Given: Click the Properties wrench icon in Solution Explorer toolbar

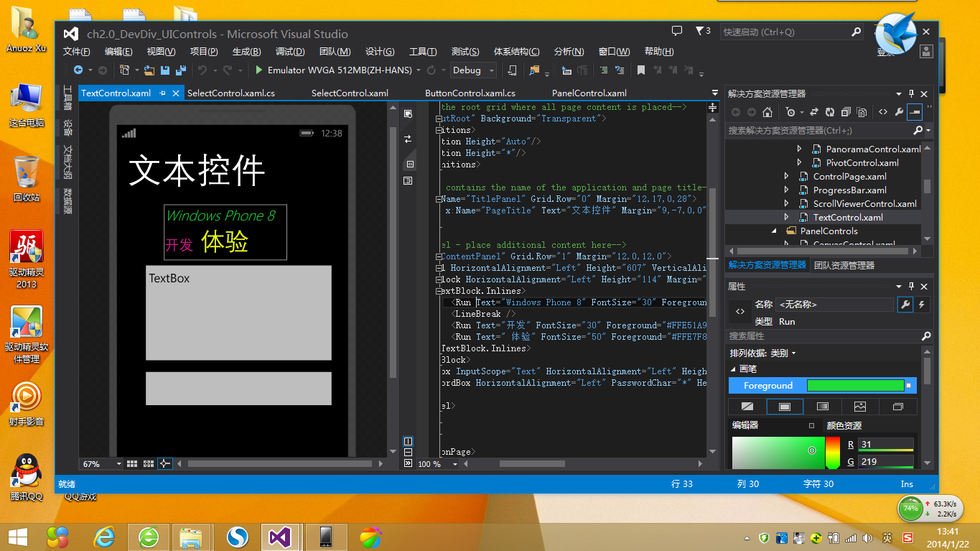Looking at the screenshot, I should click(899, 112).
